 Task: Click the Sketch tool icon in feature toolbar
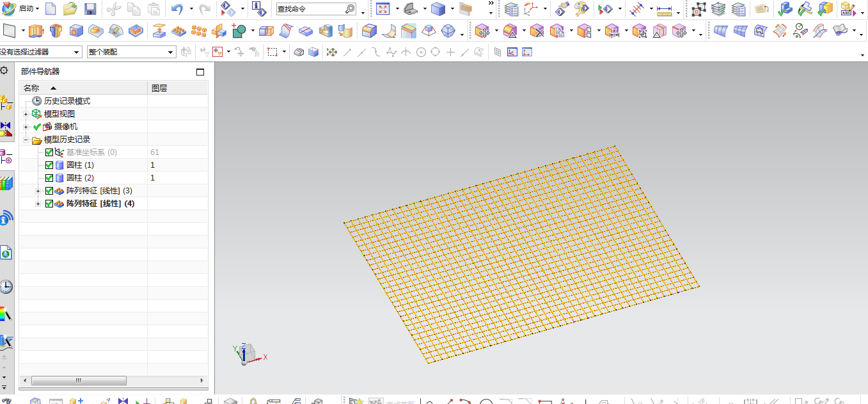pos(9,30)
